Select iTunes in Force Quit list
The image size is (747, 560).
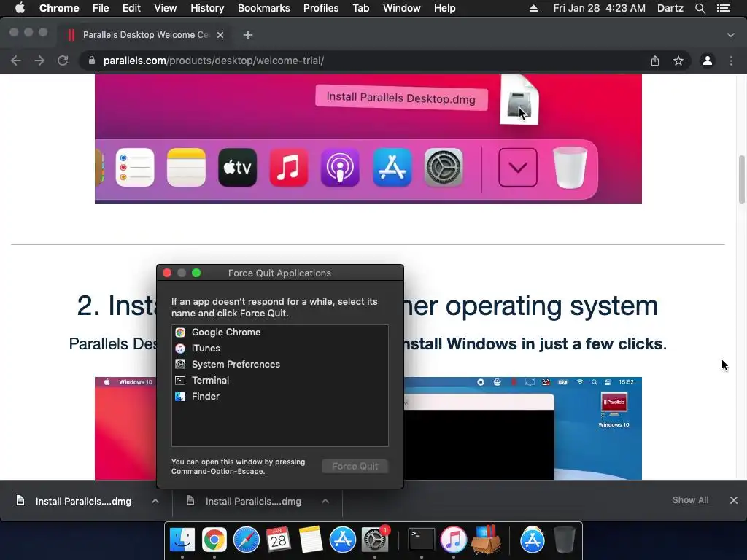tap(279, 348)
